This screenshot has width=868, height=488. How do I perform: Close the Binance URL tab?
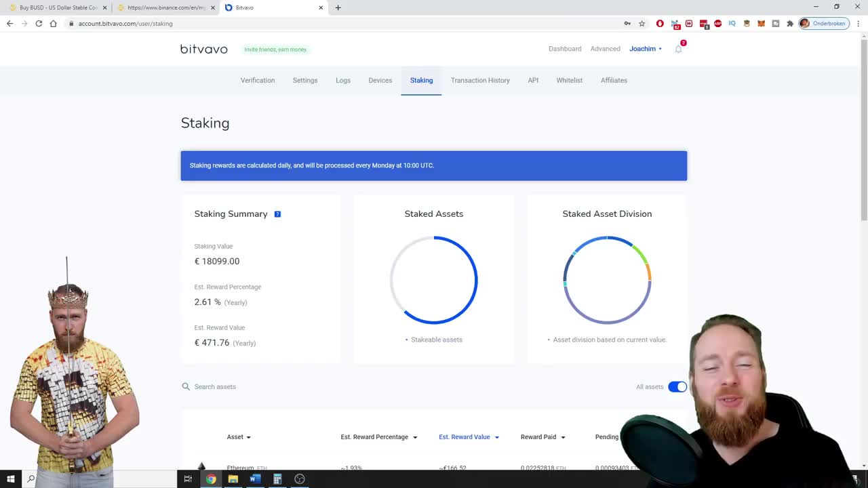pos(212,7)
